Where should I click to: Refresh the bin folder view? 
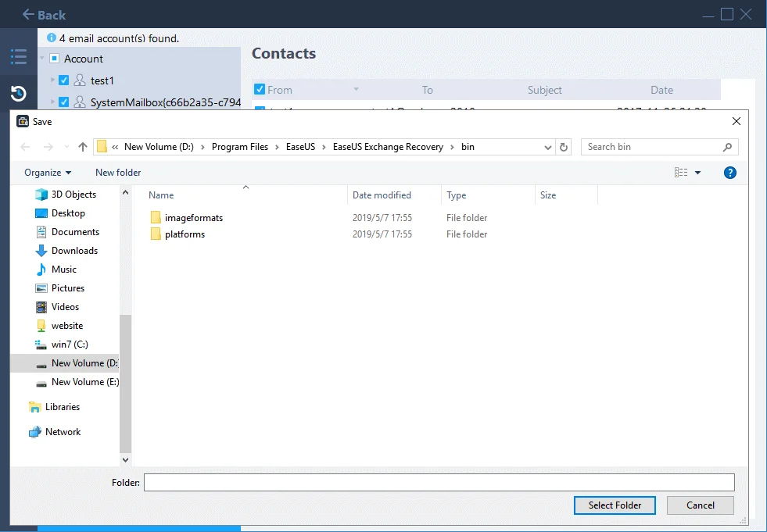pyautogui.click(x=564, y=146)
